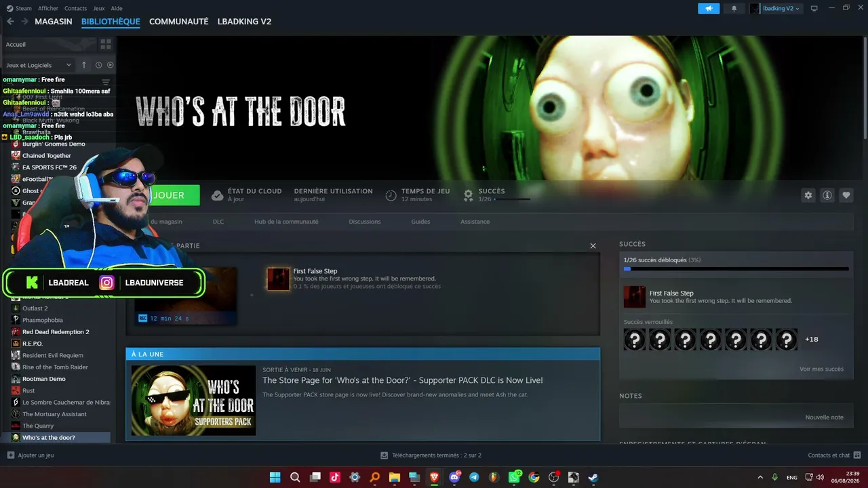
Task: Go back with the navigation arrow
Action: click(x=10, y=22)
